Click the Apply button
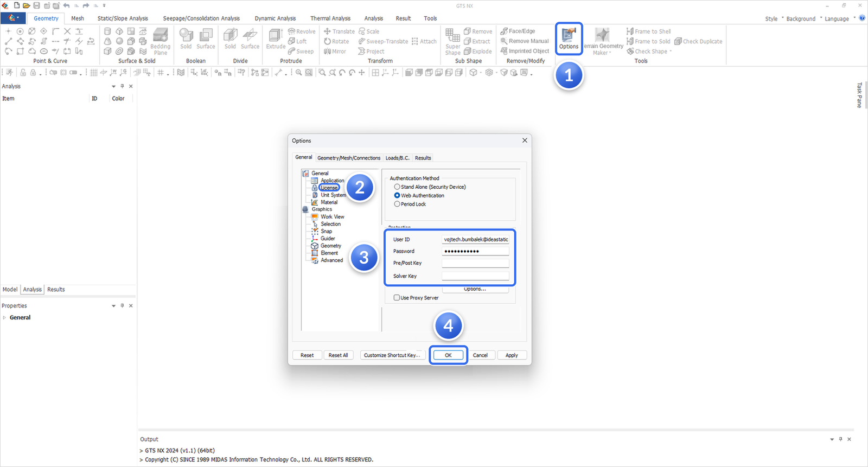This screenshot has height=467, width=868. point(512,355)
